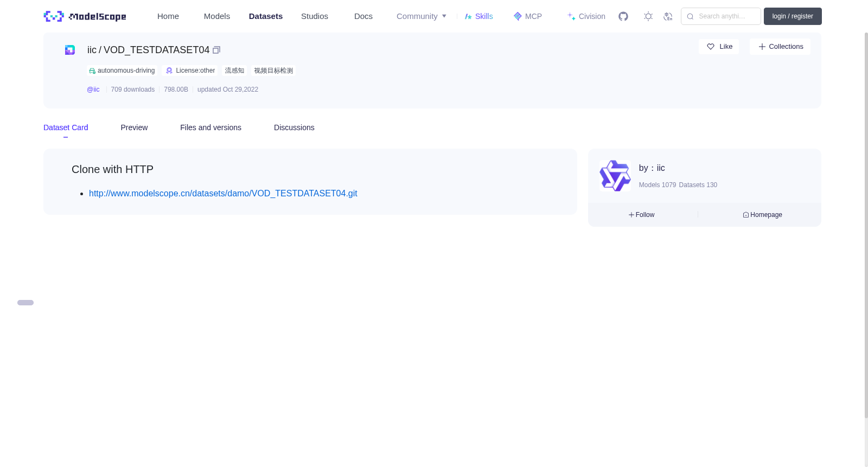Click the iic organization logo thumbnail
The height and width of the screenshot is (467, 868).
(615, 176)
